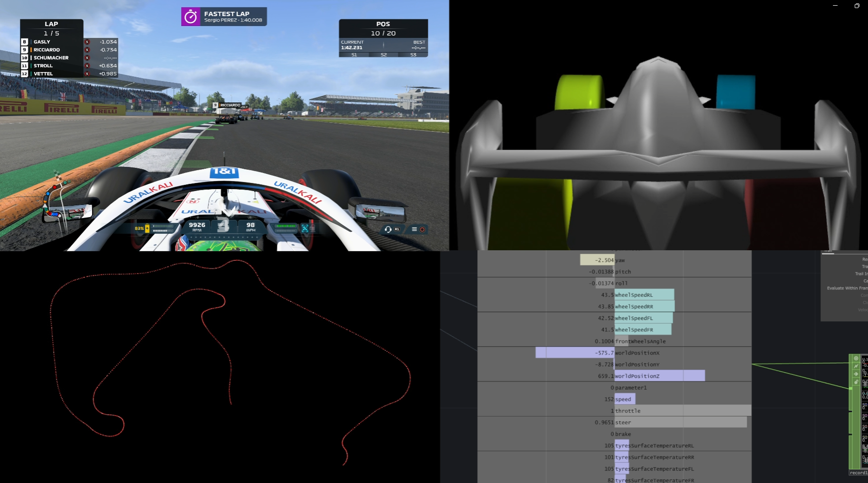Click the soft tyre icon beside RICCIARDO
This screenshot has height=483, width=868.
coord(87,50)
